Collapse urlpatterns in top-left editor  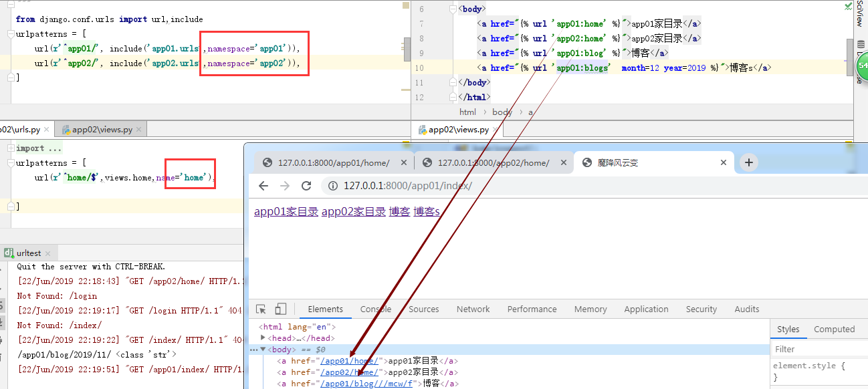click(10, 33)
